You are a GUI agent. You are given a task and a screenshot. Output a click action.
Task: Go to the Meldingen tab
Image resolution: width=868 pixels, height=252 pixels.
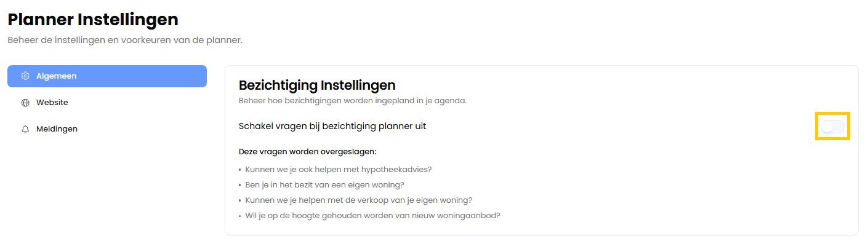(57, 129)
